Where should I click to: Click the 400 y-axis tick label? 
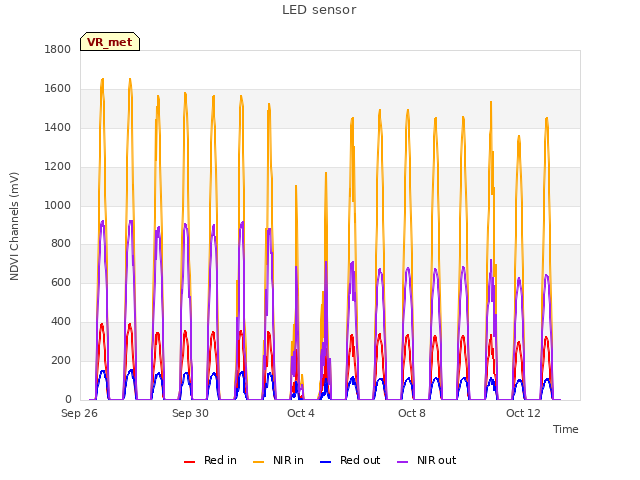point(61,322)
